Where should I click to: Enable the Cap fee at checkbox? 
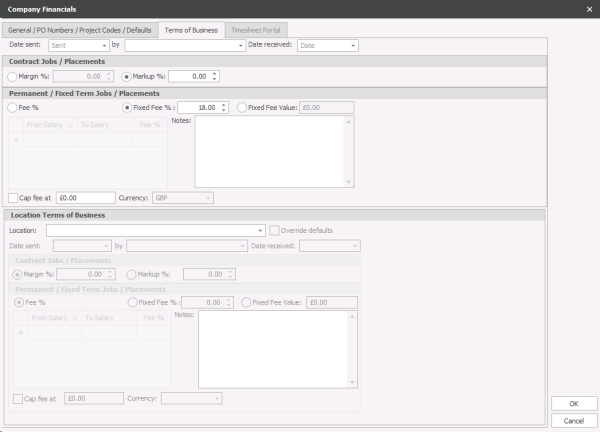click(13, 198)
